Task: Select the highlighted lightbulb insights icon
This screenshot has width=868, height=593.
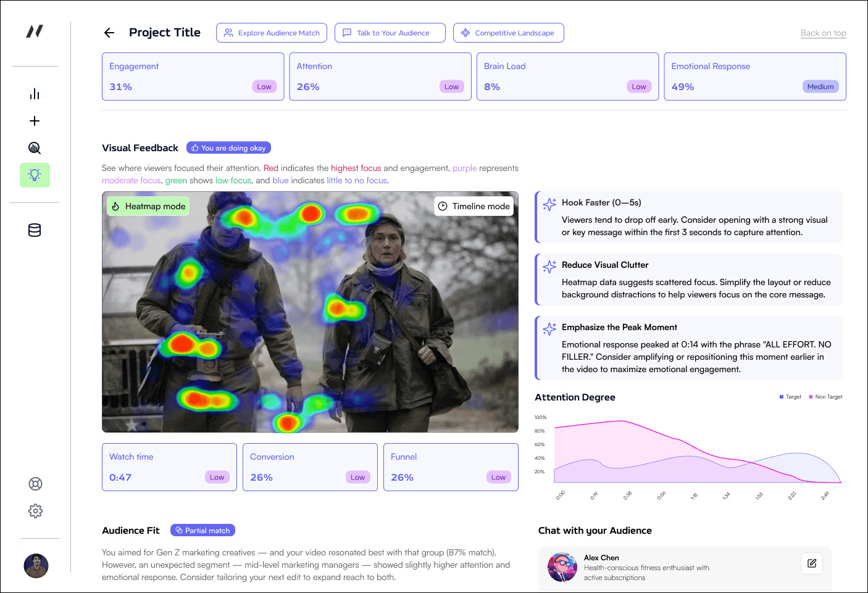Action: 35,175
